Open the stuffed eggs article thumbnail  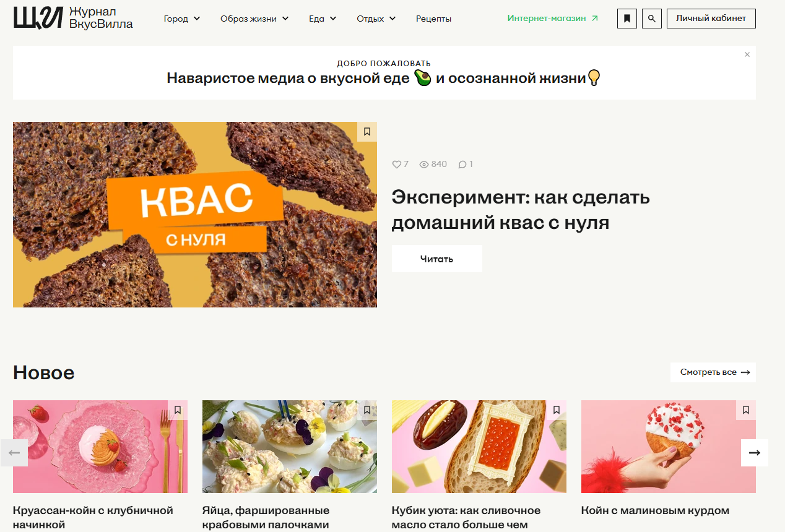pyautogui.click(x=290, y=447)
